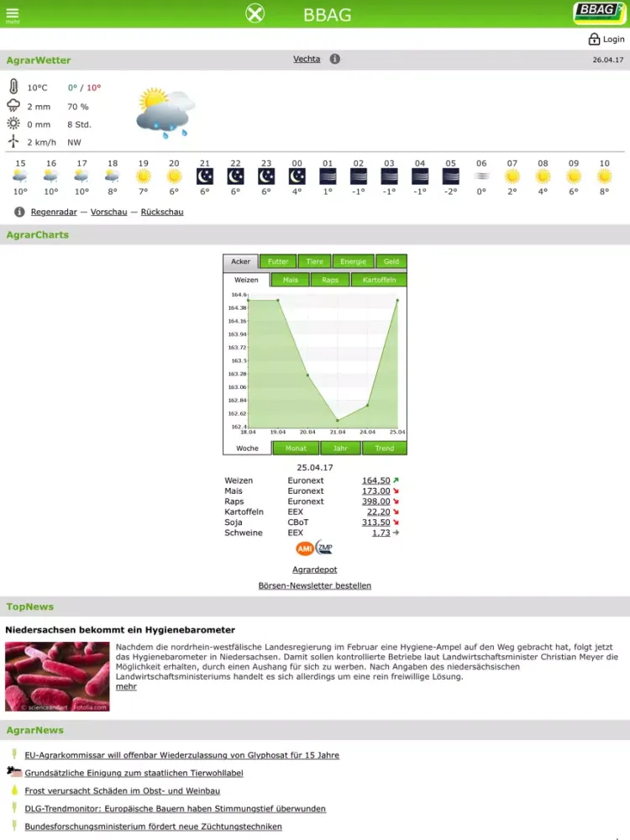
Task: Click the ZMP logo
Action: click(x=324, y=548)
